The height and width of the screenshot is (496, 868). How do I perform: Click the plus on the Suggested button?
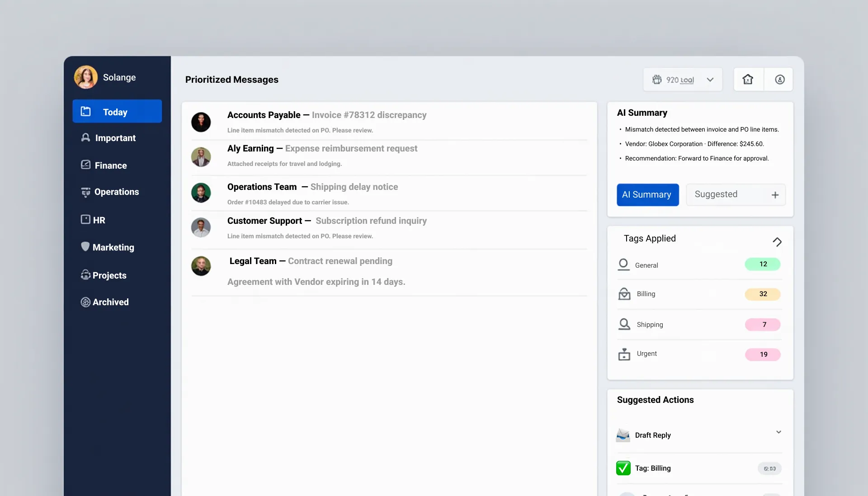click(775, 194)
